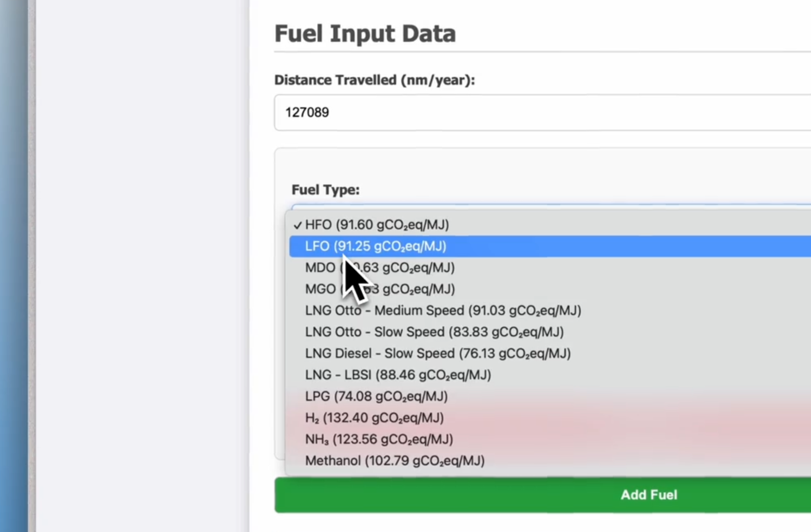Screen dimensions: 811x532
Task: Select LPG (74.08 gCO₂eq/MJ)
Action: click(376, 396)
